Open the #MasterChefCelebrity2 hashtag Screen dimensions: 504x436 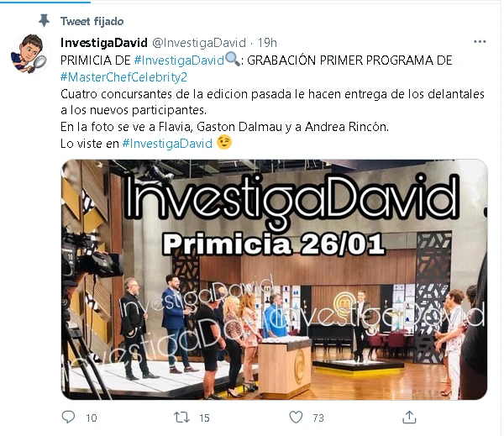click(x=123, y=77)
